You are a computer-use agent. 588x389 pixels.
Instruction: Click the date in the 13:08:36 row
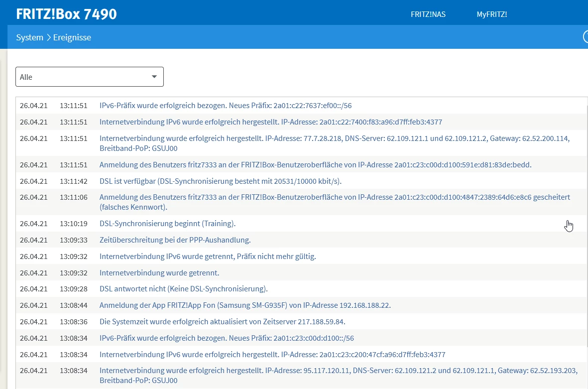coord(34,322)
